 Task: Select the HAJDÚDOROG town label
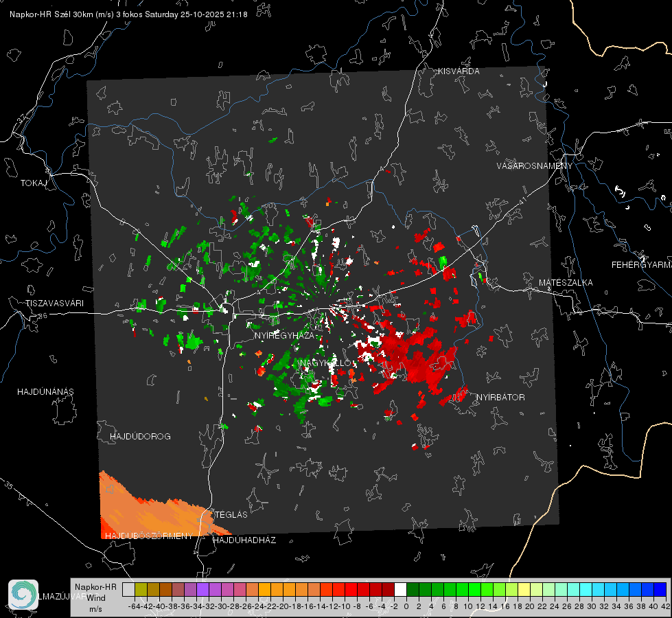pos(140,437)
